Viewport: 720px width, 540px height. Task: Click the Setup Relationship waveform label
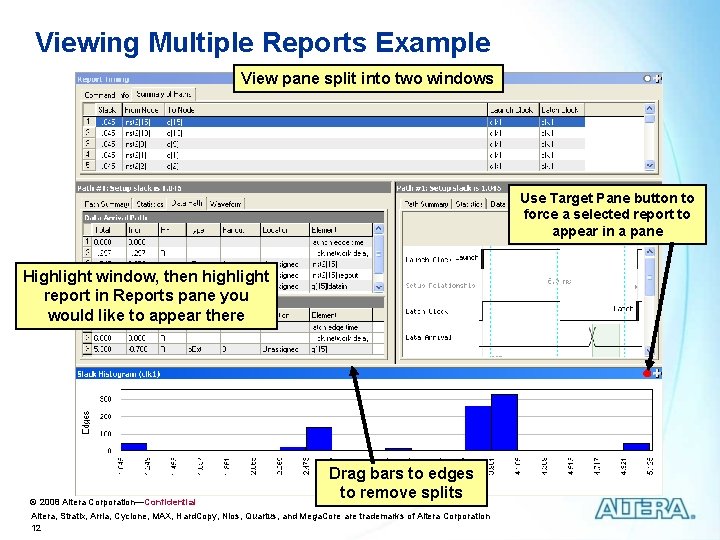tap(440, 285)
